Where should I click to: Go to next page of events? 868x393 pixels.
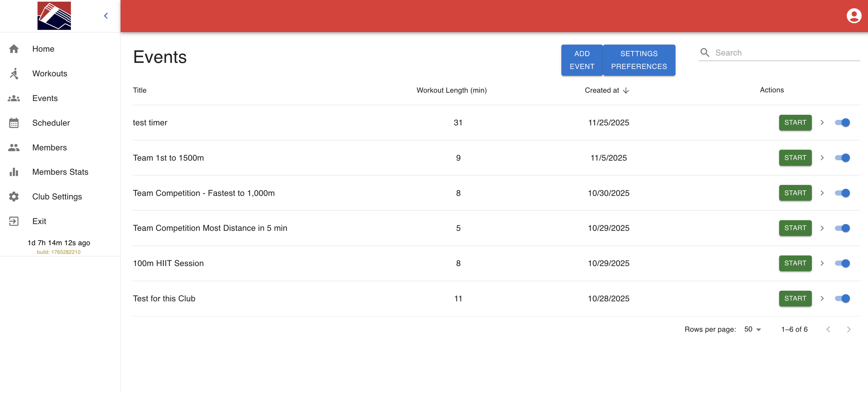(849, 330)
